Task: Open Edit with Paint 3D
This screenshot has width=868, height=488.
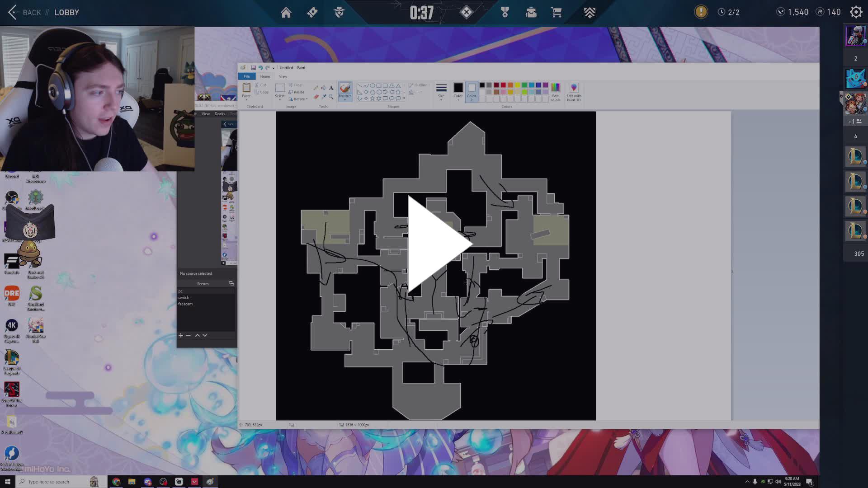Action: click(573, 92)
